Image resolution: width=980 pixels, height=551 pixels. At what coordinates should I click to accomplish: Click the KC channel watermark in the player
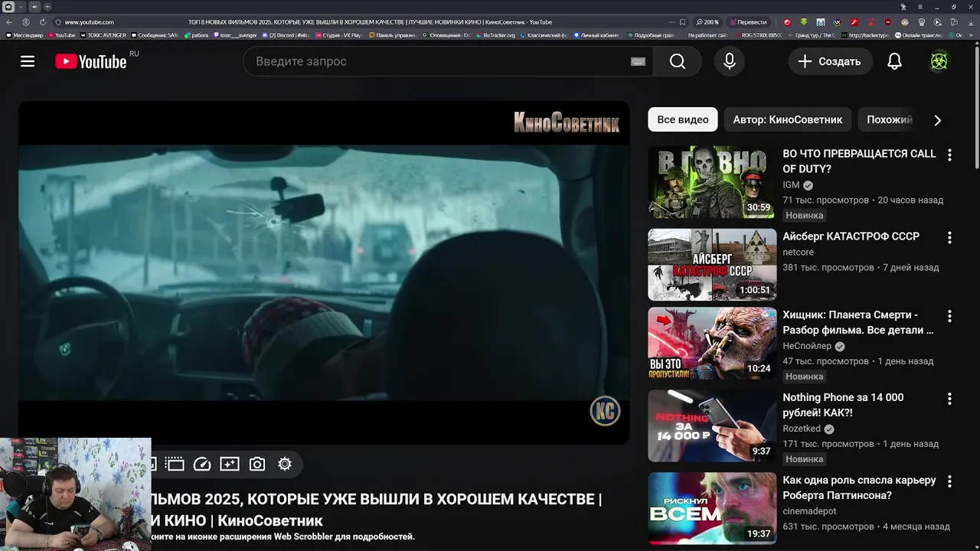(x=605, y=411)
